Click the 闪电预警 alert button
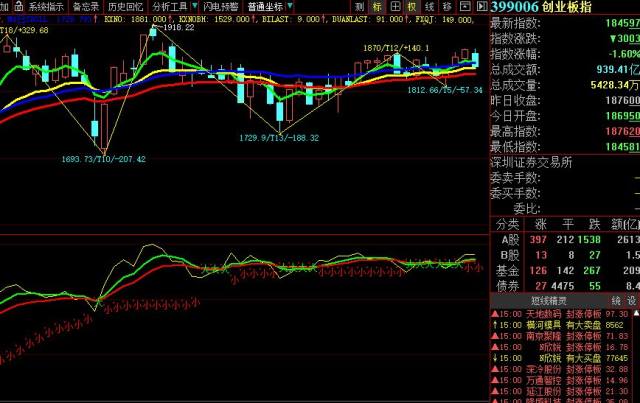 tap(221, 7)
